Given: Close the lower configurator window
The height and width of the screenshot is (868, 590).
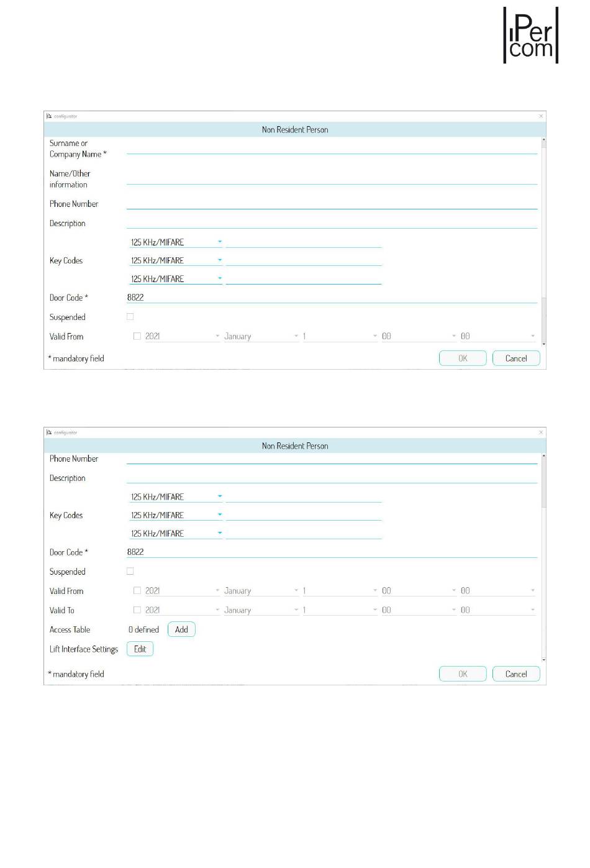Looking at the screenshot, I should point(541,432).
